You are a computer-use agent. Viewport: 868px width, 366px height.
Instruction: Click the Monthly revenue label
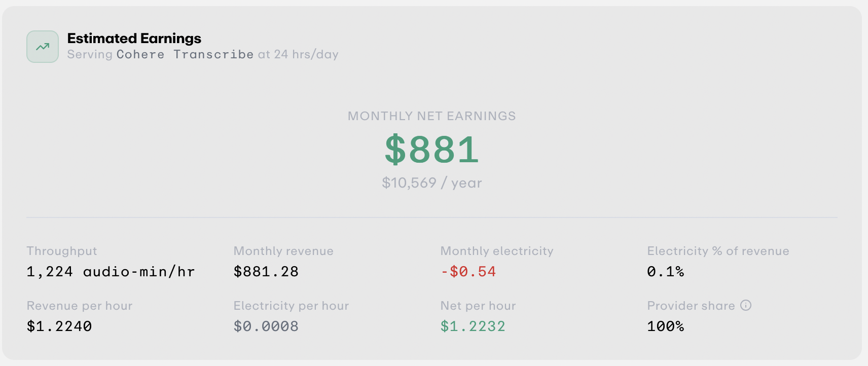(283, 251)
